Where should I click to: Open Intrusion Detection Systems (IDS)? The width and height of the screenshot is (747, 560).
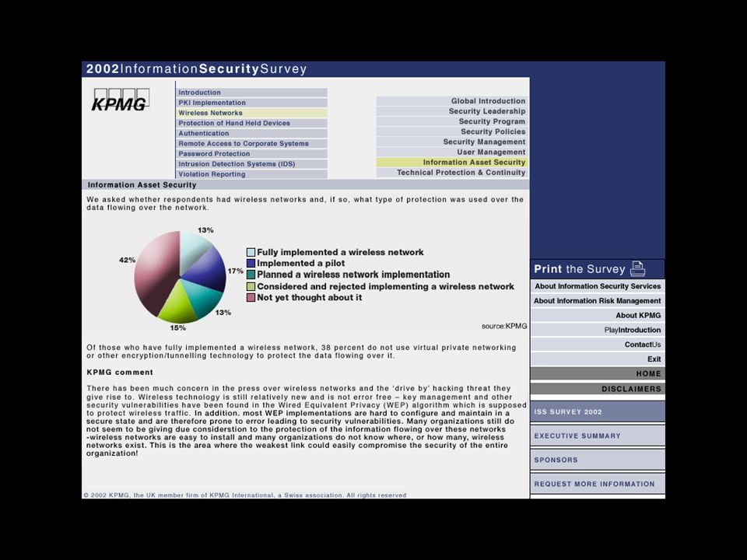click(251, 164)
